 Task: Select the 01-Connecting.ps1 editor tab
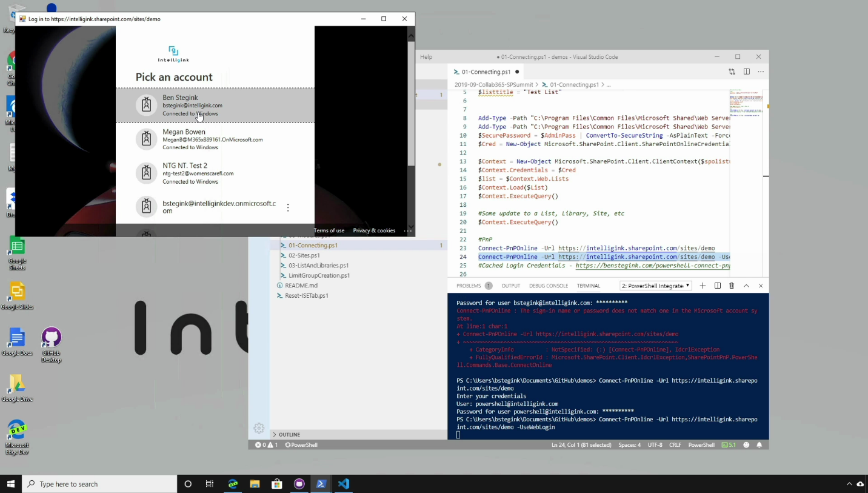pos(486,72)
